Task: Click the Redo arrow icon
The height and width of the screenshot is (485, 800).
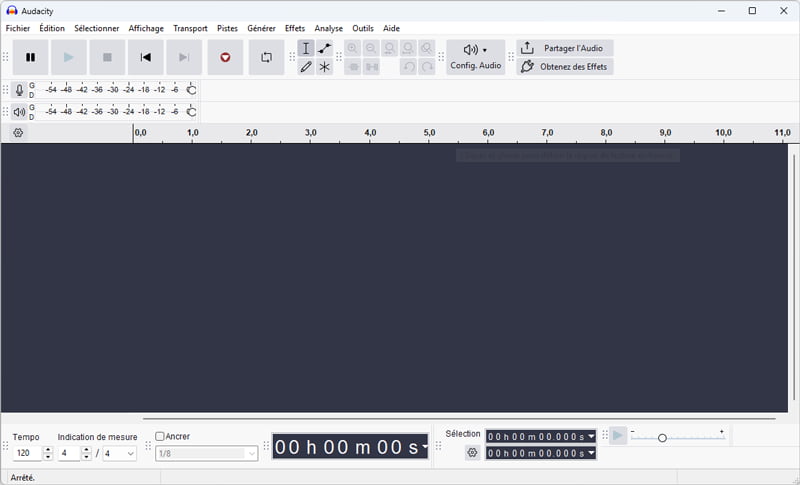Action: [x=427, y=67]
